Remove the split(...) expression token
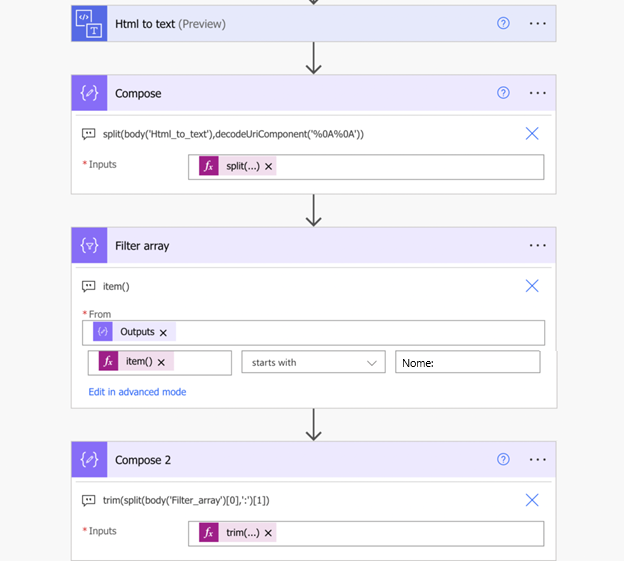 coord(269,167)
